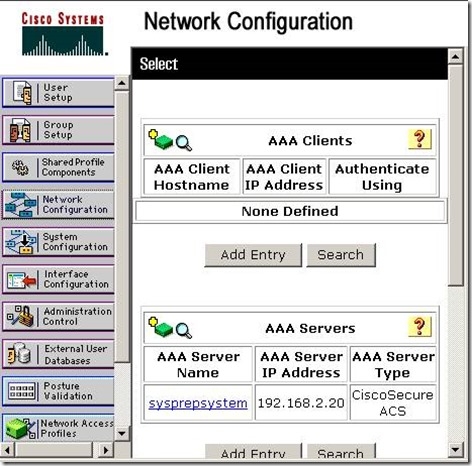Click the AAA Server Type column header
This screenshot has width=472, height=466.
pos(393,364)
